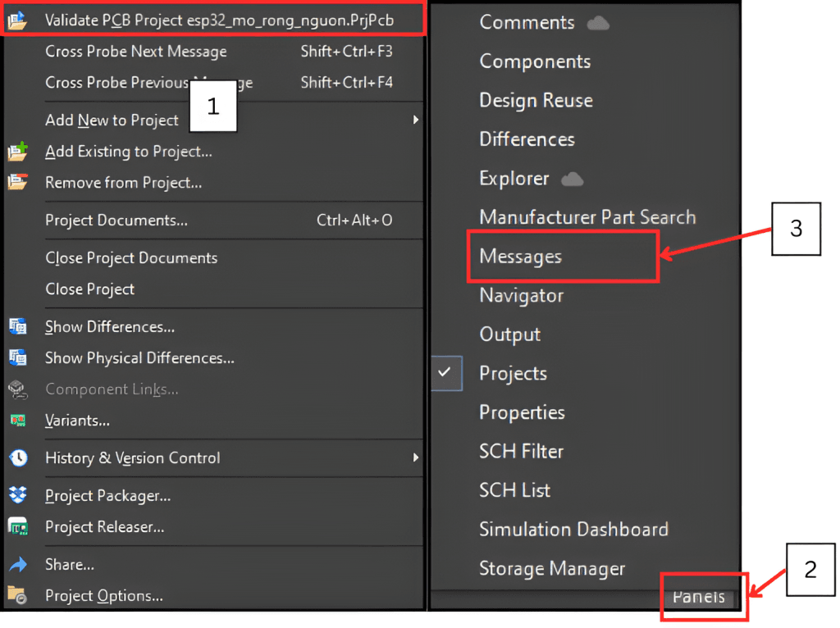Select Cross Probe Next Message

tap(136, 52)
